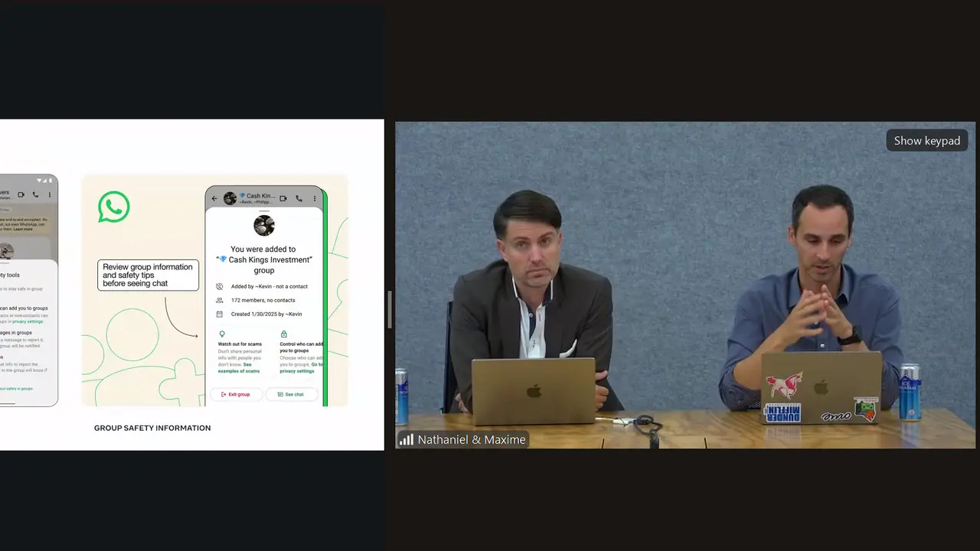Select Cash Kings Investment group title

coord(264,259)
